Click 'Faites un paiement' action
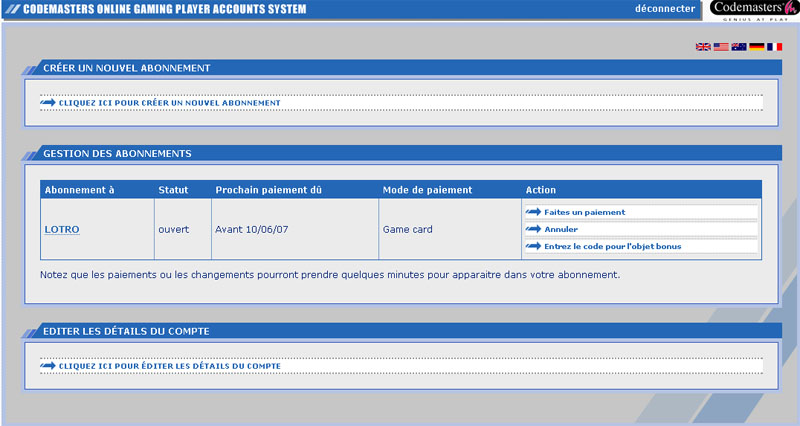This screenshot has height=426, width=800. [x=584, y=212]
